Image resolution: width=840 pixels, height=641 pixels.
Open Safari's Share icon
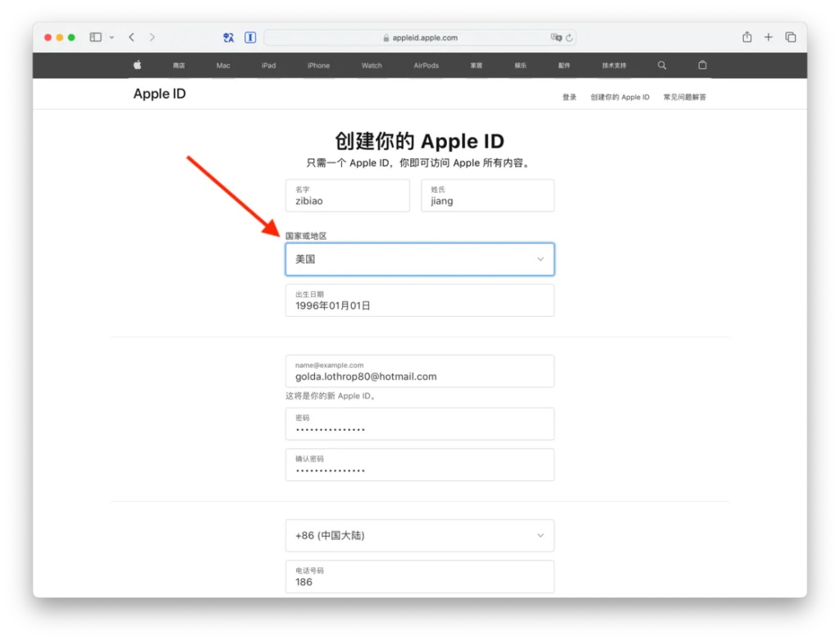pos(746,37)
